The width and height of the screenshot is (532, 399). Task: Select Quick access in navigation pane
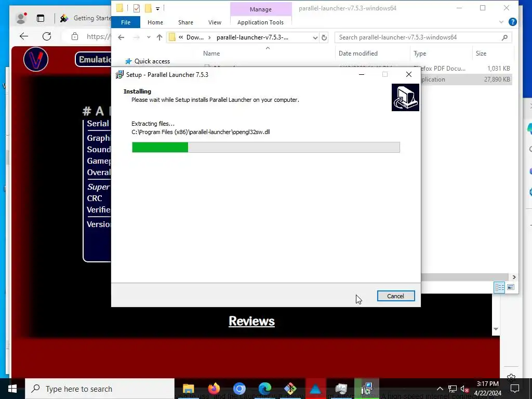152,61
